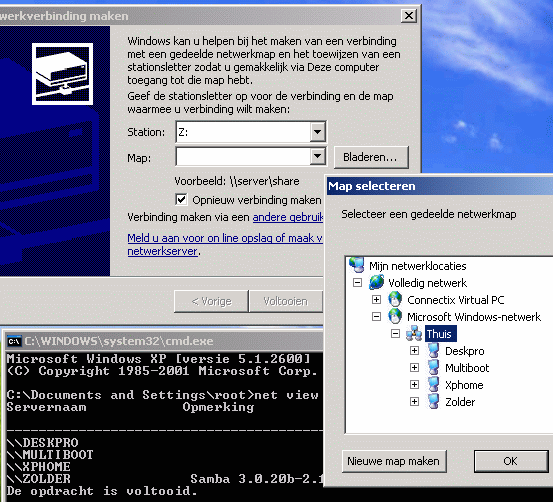Screen dimensions: 553x502
Task: Collapse the Volledig netwerk tree node
Action: (357, 283)
